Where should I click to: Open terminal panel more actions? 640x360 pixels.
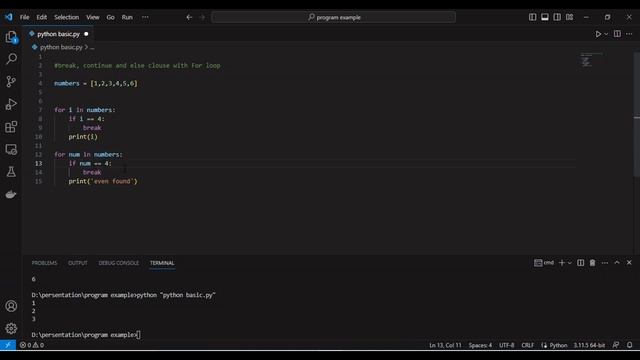tap(605, 263)
